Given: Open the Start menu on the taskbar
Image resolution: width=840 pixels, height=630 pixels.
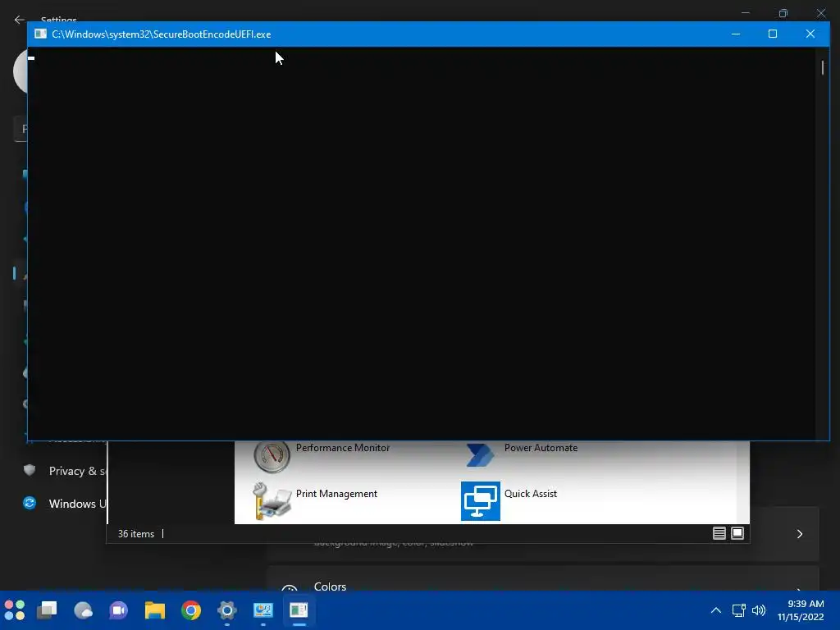Looking at the screenshot, I should click(15, 610).
